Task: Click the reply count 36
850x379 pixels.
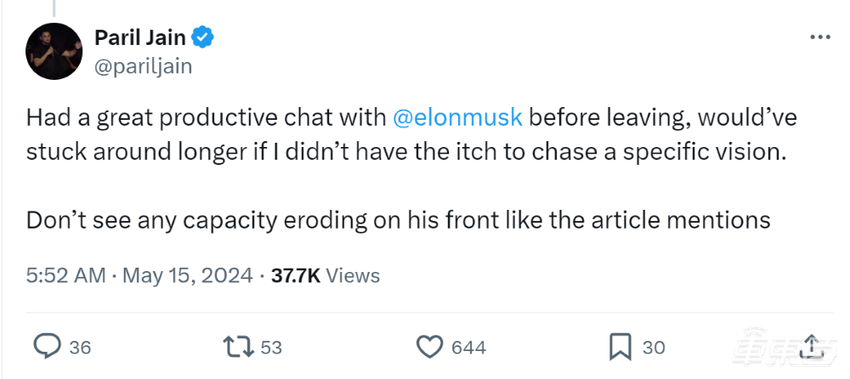Action: click(x=80, y=347)
